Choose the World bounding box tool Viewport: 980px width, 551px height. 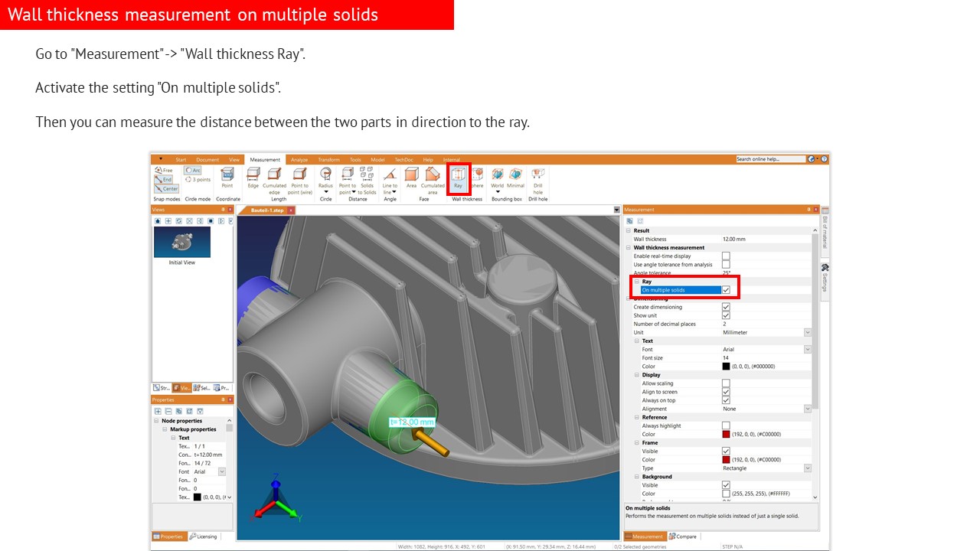498,178
